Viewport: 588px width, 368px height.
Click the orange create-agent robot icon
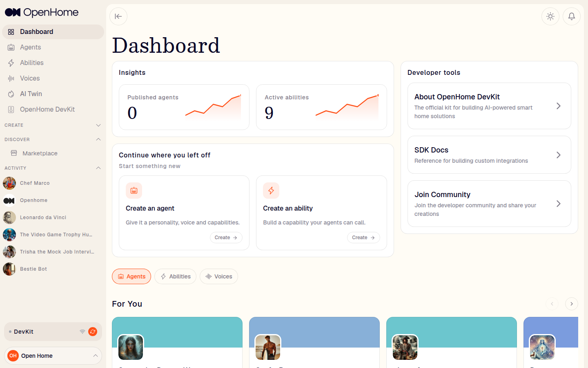[x=134, y=191]
